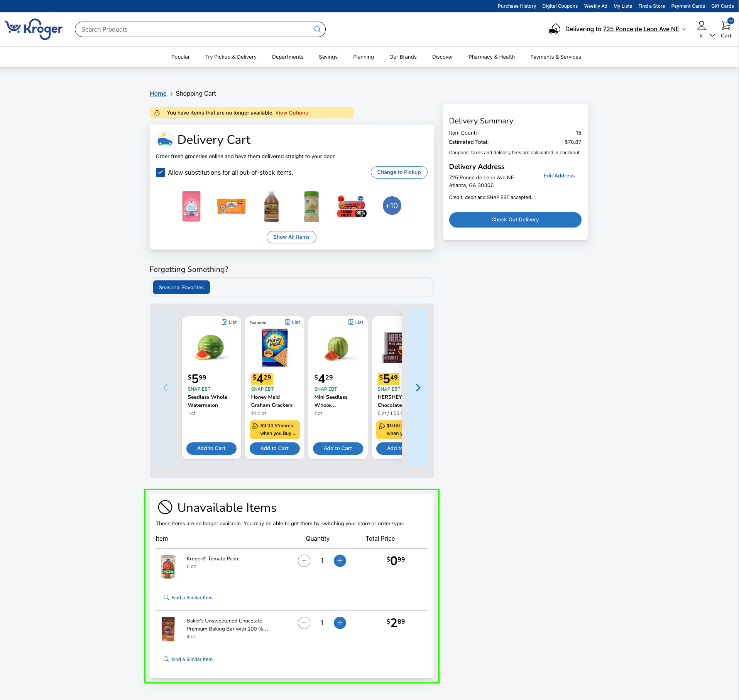Image resolution: width=739 pixels, height=700 pixels.
Task: Add Honey Maid Graham Crackers to List
Action: click(x=293, y=322)
